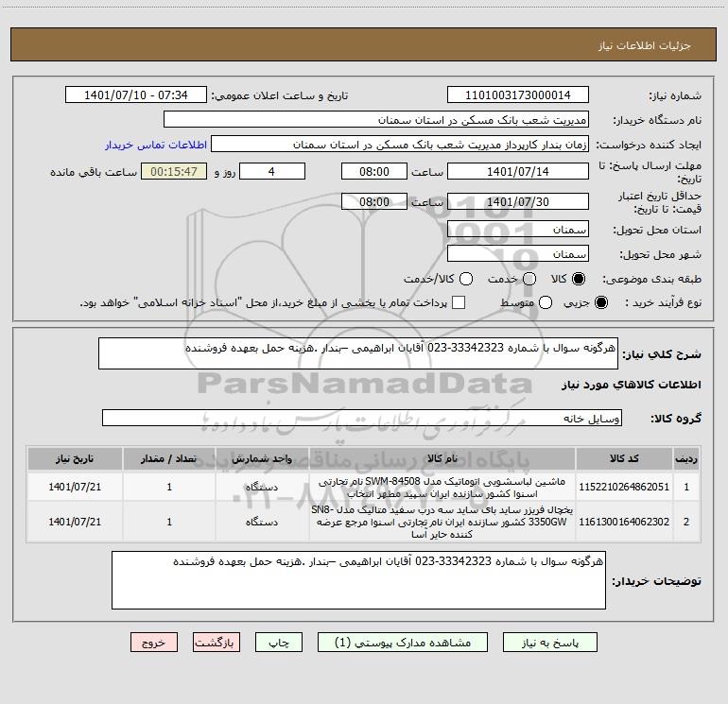The height and width of the screenshot is (704, 728).
Task: Click the گروه کالا field وسایل خانه
Action: coord(362,418)
